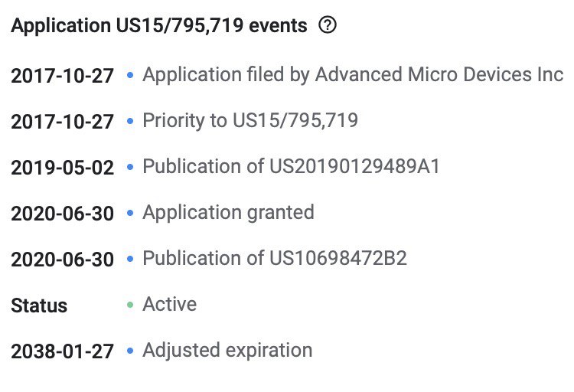Select 2020-06-30 date beside Application granted
Viewport: 574px width, 392px height.
tap(62, 214)
